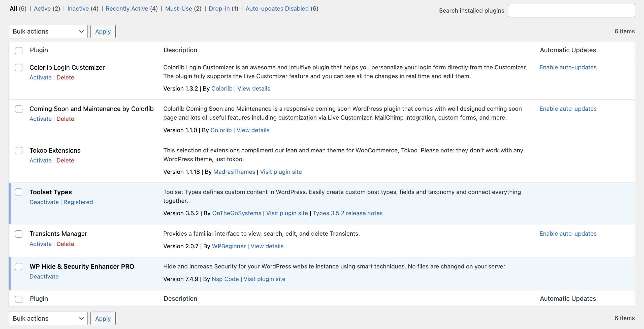644x329 pixels.
Task: Visit plugin site for Toolset Types
Action: 287,213
